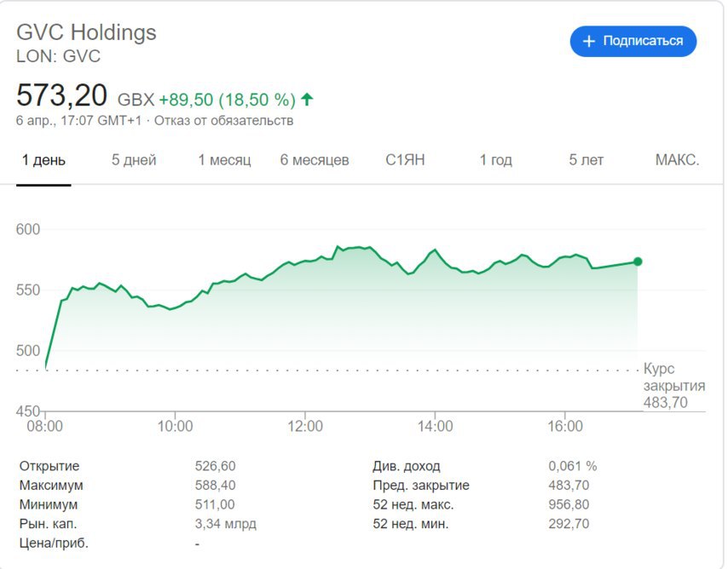Click the GVC Holdings title
This screenshot has width=728, height=569.
87,32
